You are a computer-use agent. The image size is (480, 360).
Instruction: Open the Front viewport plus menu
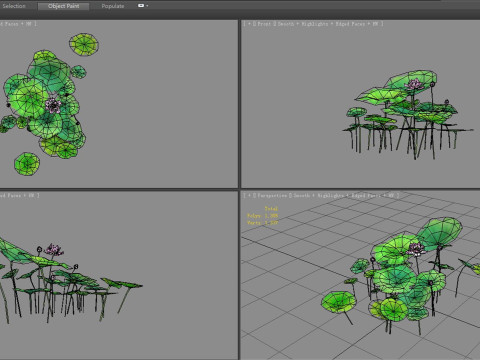[x=249, y=24]
